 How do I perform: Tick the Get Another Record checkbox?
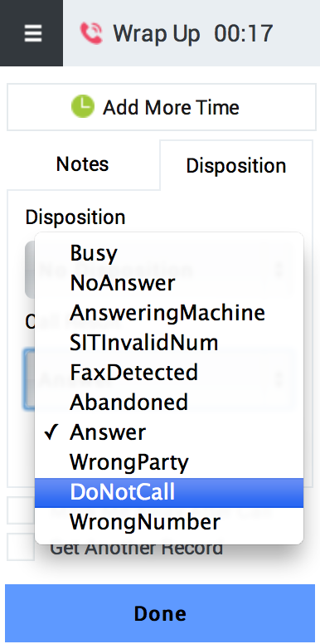[x=21, y=547]
